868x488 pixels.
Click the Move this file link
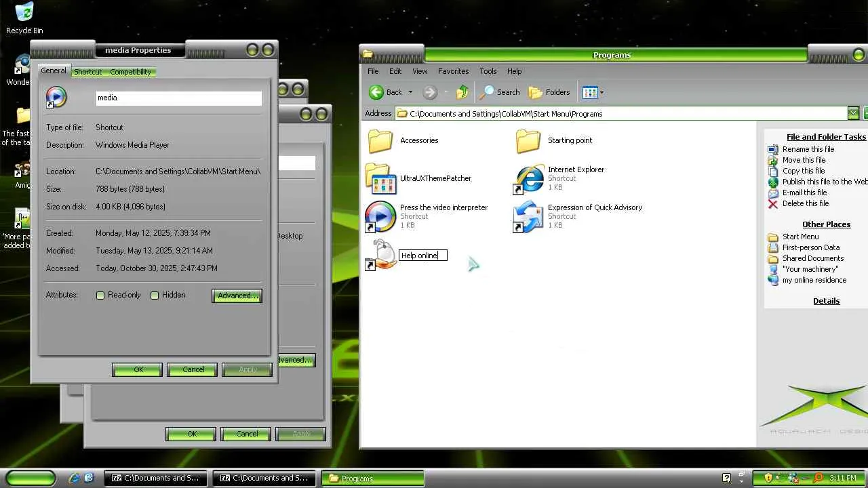tap(804, 160)
